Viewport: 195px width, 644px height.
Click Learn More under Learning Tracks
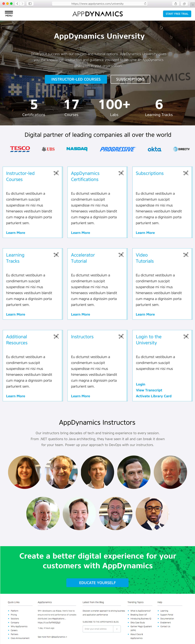click(15, 315)
